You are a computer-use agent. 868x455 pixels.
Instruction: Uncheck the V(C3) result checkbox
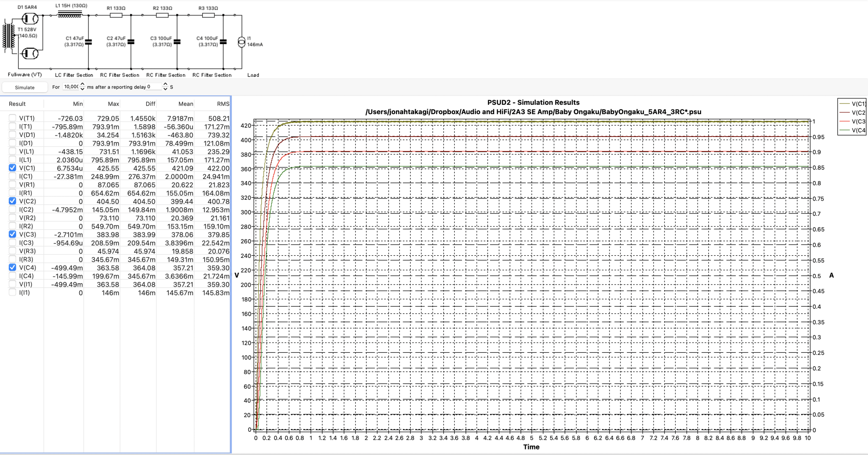(12, 234)
